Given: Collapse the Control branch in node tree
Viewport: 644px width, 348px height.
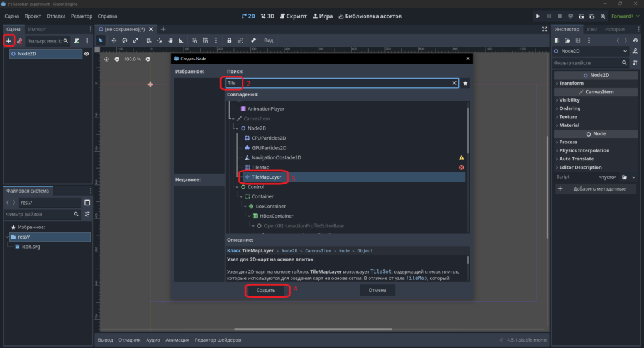Looking at the screenshot, I should pyautogui.click(x=237, y=187).
